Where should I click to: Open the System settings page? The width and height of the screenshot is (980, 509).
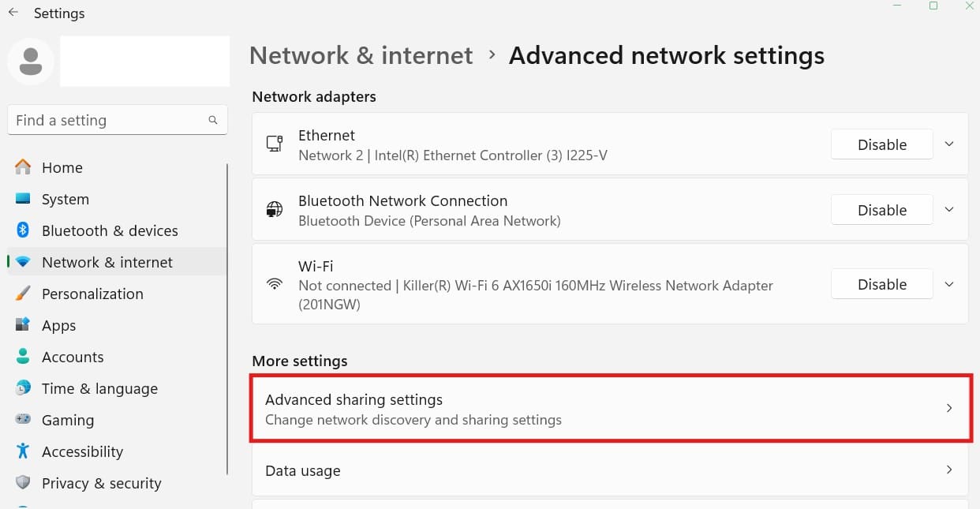click(65, 199)
